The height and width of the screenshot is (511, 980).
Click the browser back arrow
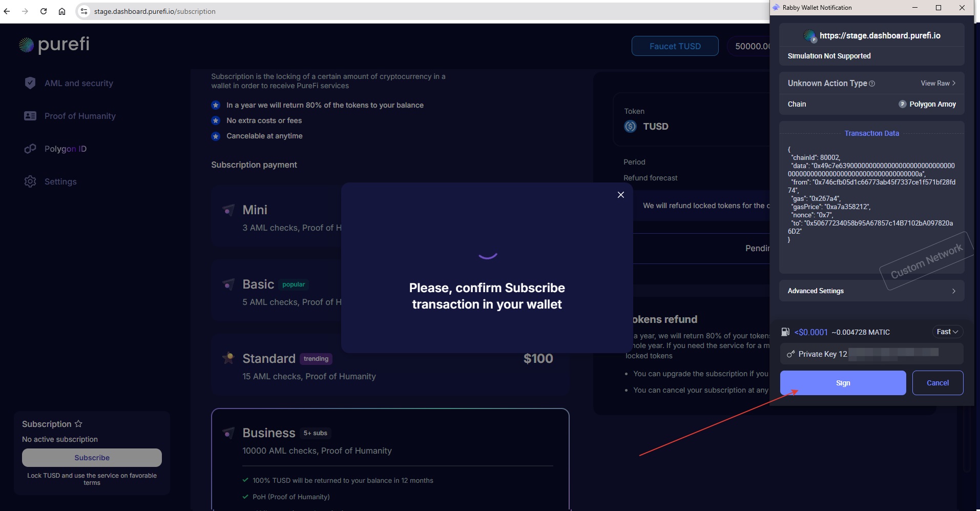click(x=7, y=11)
